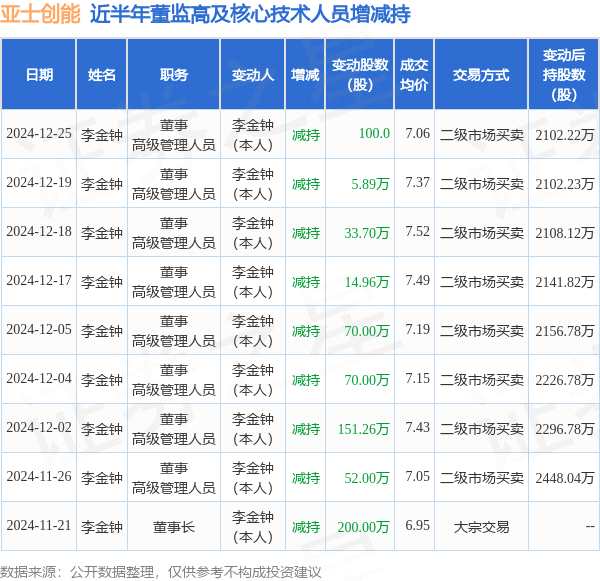Click the average price 6.95
The image size is (600, 581).
click(417, 526)
